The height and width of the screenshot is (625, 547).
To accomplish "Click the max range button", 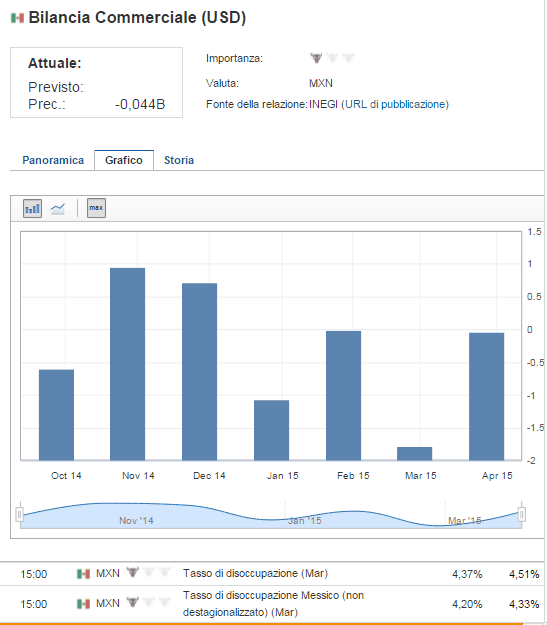I will point(96,208).
